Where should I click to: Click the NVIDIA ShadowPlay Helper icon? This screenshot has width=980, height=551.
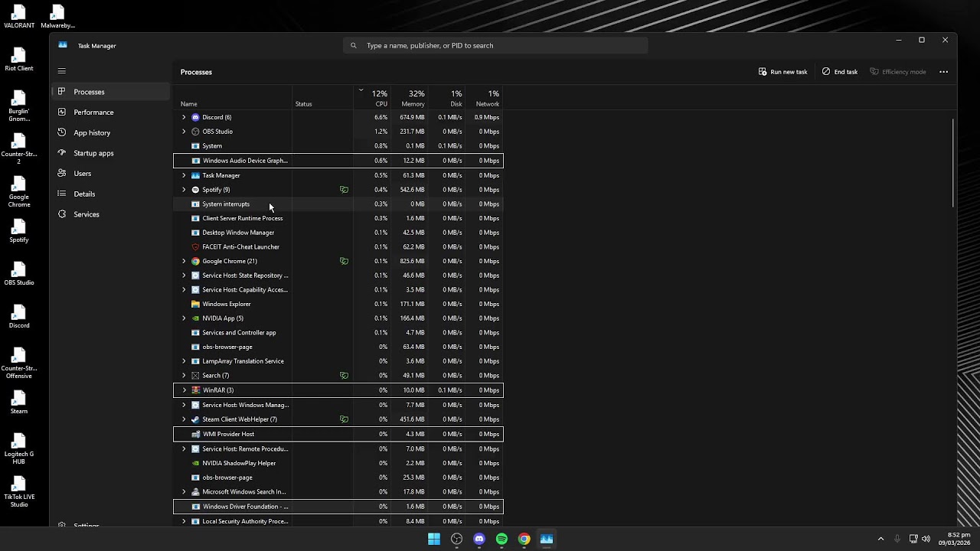click(195, 463)
